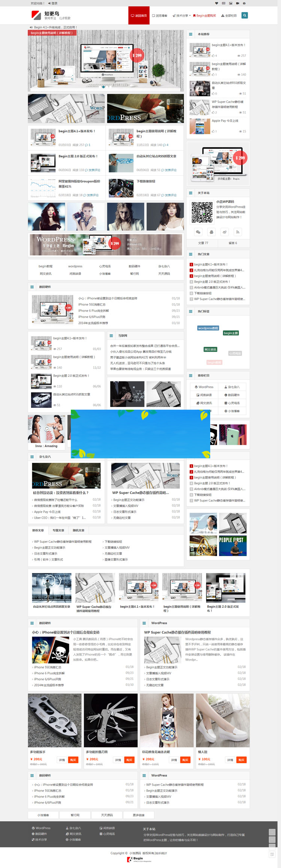
Task: Click the blue wordpress教程 tag
Action: [x=208, y=328]
